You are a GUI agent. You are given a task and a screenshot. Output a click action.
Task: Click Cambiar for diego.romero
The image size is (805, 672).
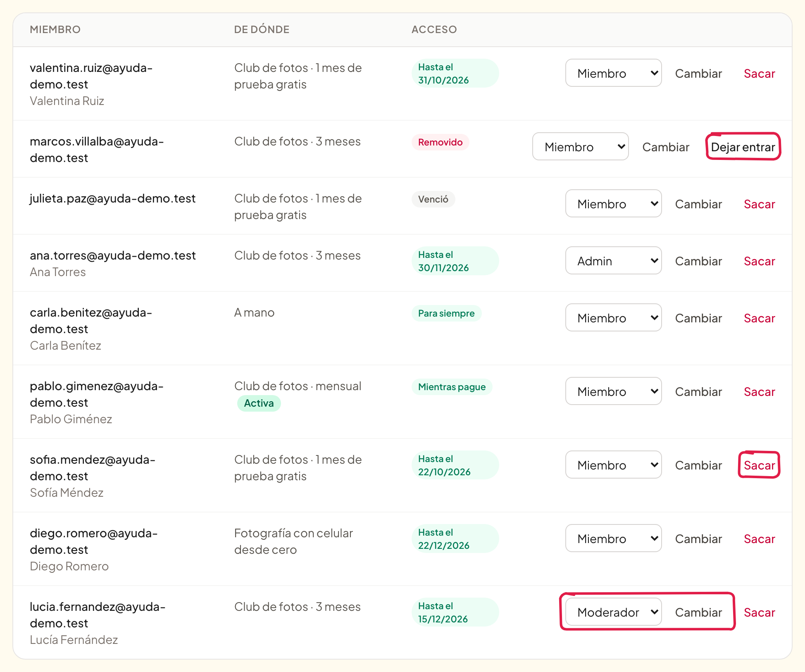point(698,539)
